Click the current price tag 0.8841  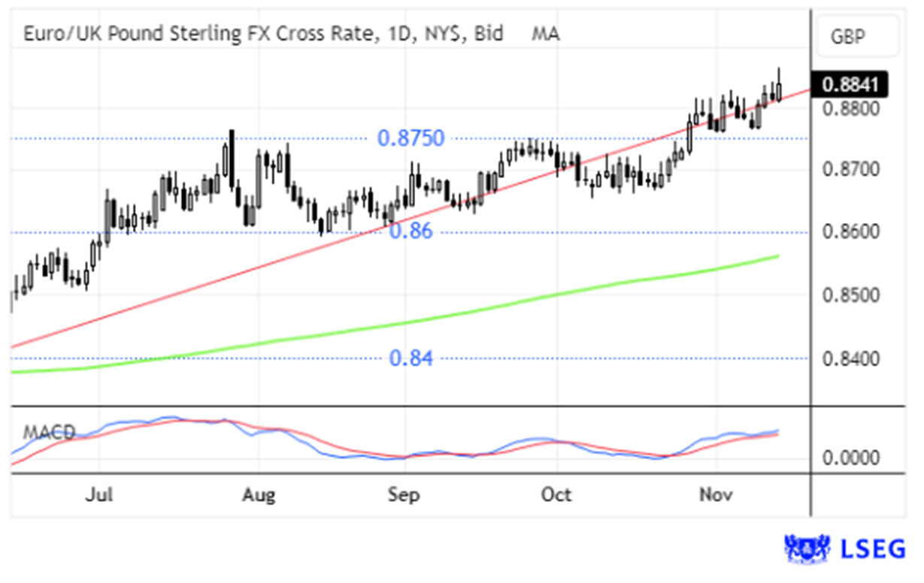pos(853,84)
